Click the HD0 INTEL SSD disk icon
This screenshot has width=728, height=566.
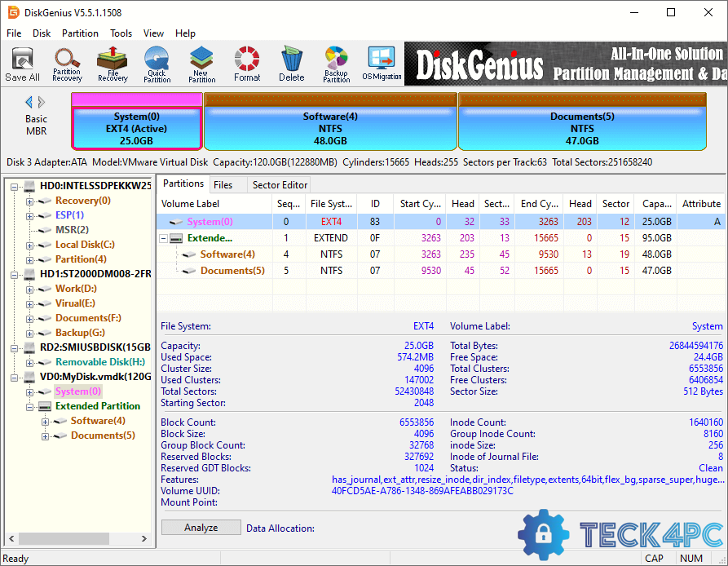[29, 186]
